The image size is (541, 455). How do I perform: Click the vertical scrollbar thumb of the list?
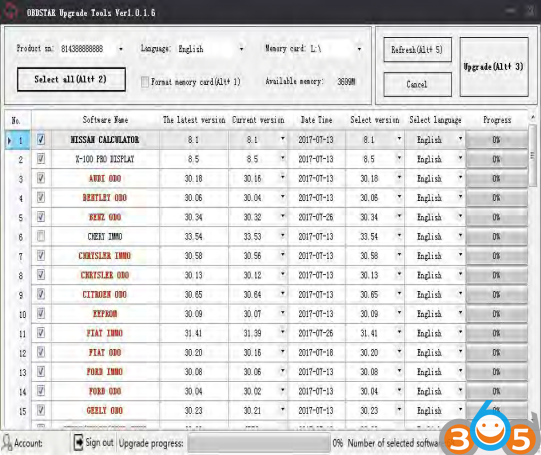click(533, 155)
